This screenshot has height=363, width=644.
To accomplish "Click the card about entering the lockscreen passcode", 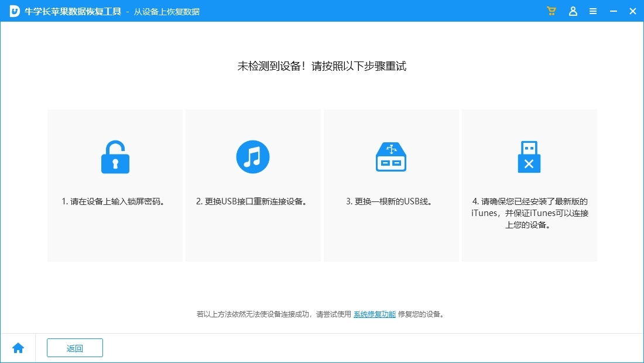I will point(115,185).
